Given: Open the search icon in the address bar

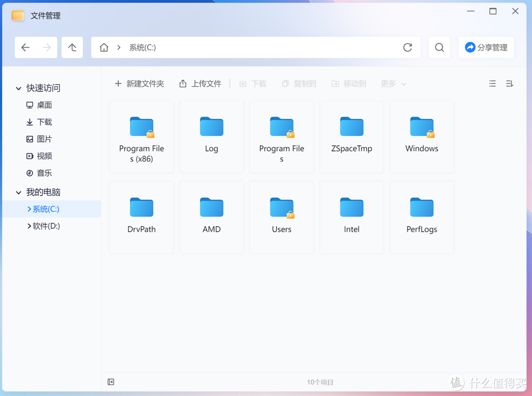Looking at the screenshot, I should tap(439, 47).
